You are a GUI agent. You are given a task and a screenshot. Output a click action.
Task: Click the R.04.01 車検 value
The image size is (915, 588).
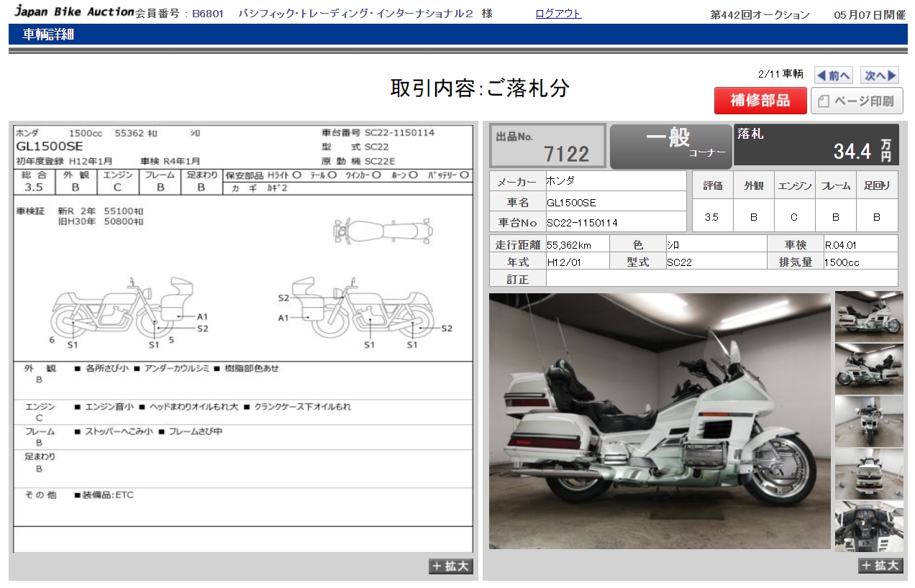pyautogui.click(x=840, y=245)
